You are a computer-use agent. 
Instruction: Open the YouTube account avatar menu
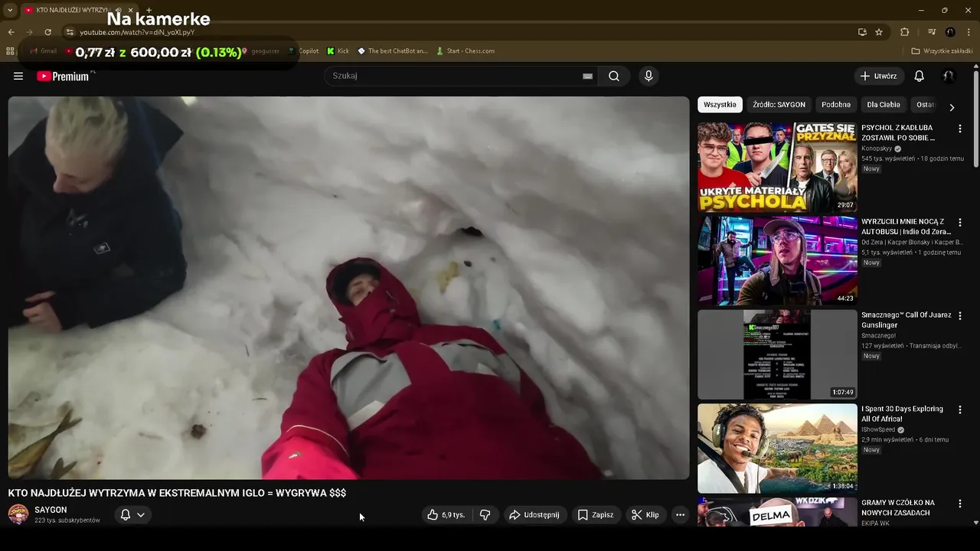[948, 76]
